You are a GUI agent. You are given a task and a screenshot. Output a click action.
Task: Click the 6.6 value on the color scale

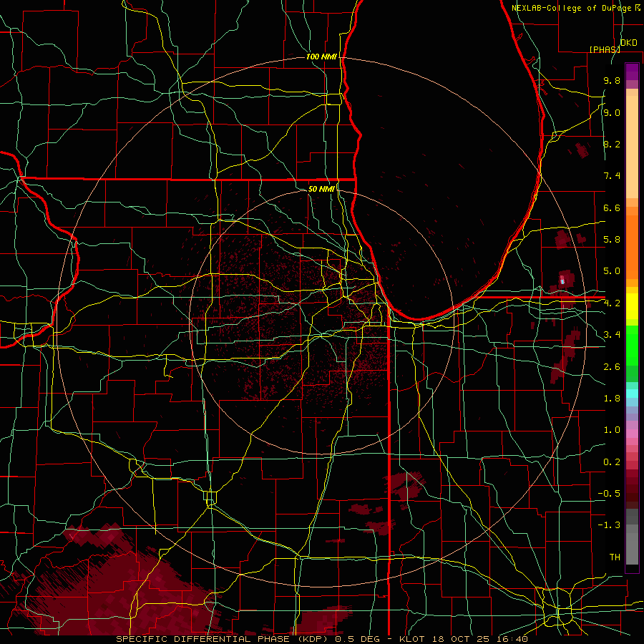(612, 208)
